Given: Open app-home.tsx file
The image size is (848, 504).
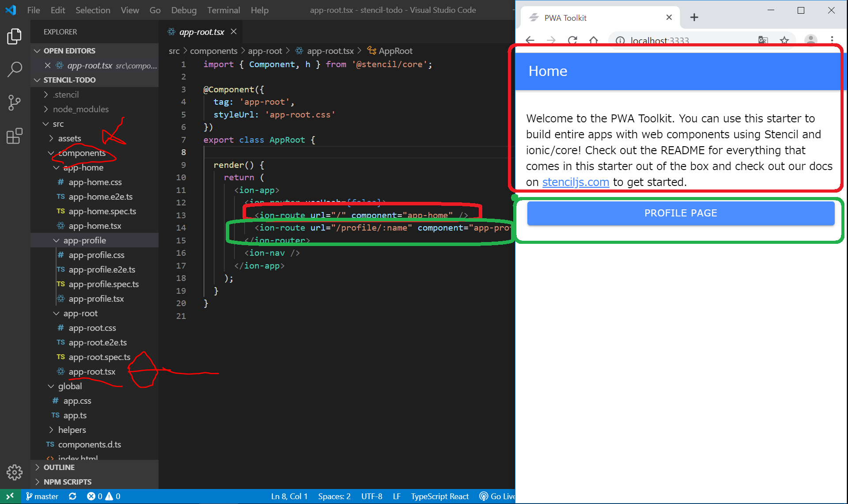Looking at the screenshot, I should (x=95, y=226).
